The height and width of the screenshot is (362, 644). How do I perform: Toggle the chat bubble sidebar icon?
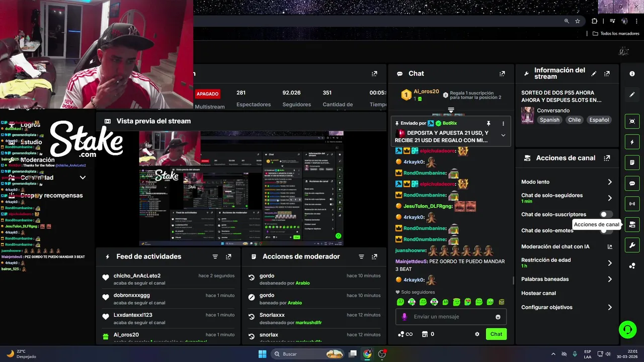[632, 184]
